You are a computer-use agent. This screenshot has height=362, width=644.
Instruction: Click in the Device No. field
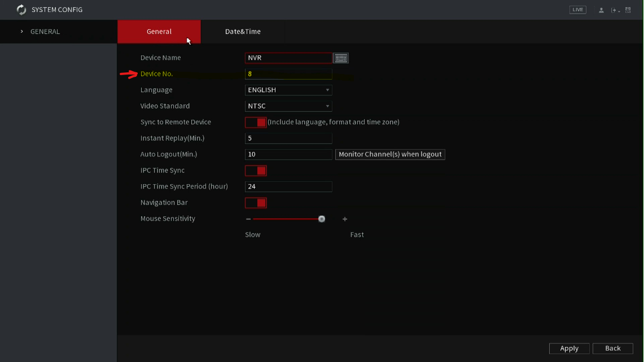pyautogui.click(x=288, y=74)
